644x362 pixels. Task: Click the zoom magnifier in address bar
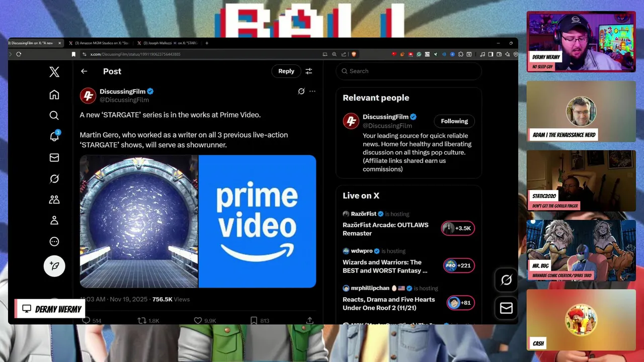[334, 54]
